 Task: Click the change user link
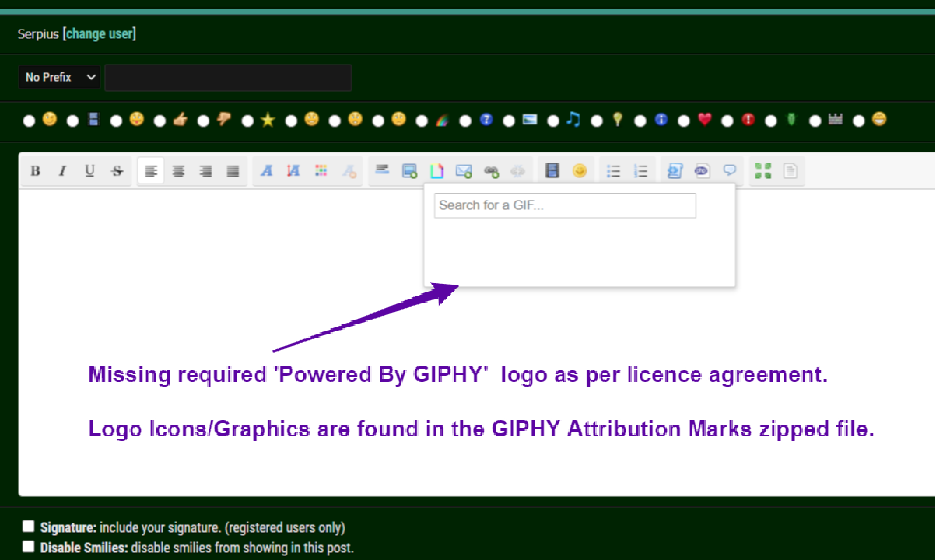coord(100,34)
